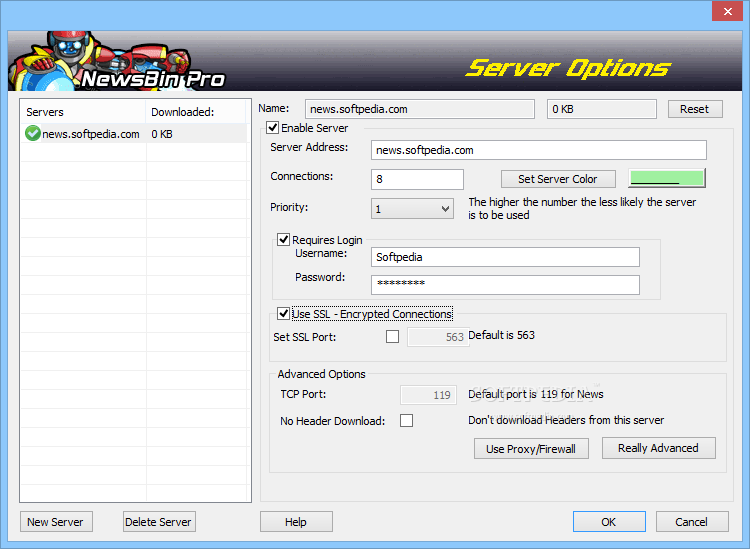Click the Set Server Color button

click(x=558, y=179)
